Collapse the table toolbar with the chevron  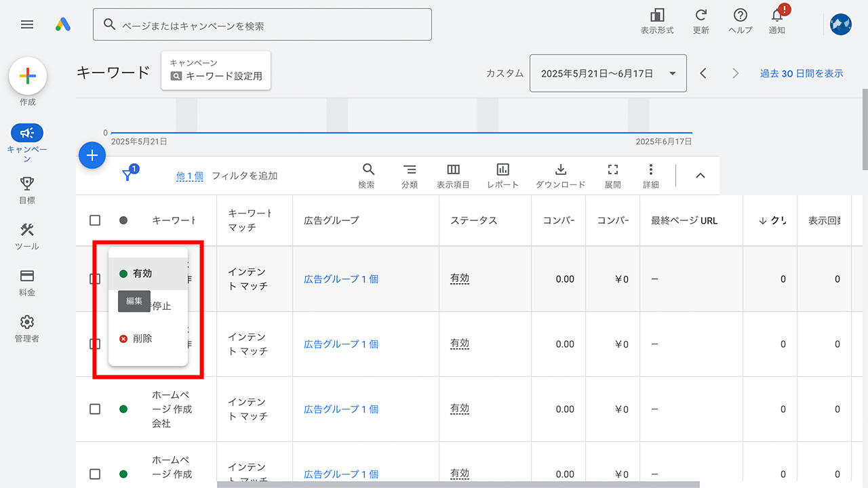700,175
